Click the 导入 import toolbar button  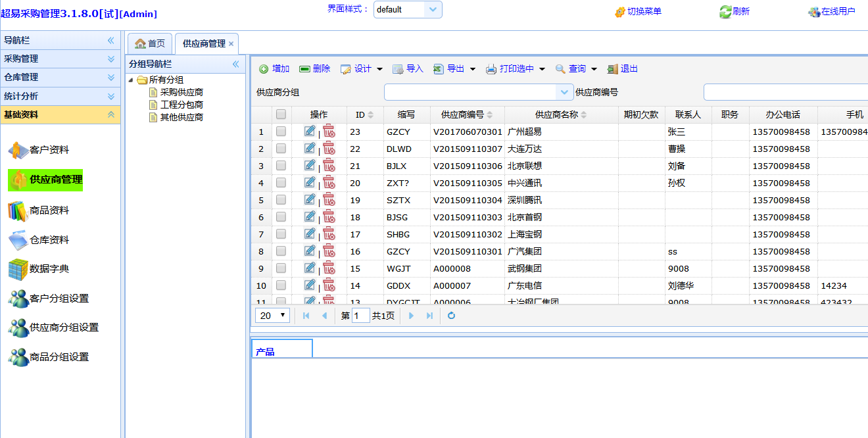(x=408, y=69)
